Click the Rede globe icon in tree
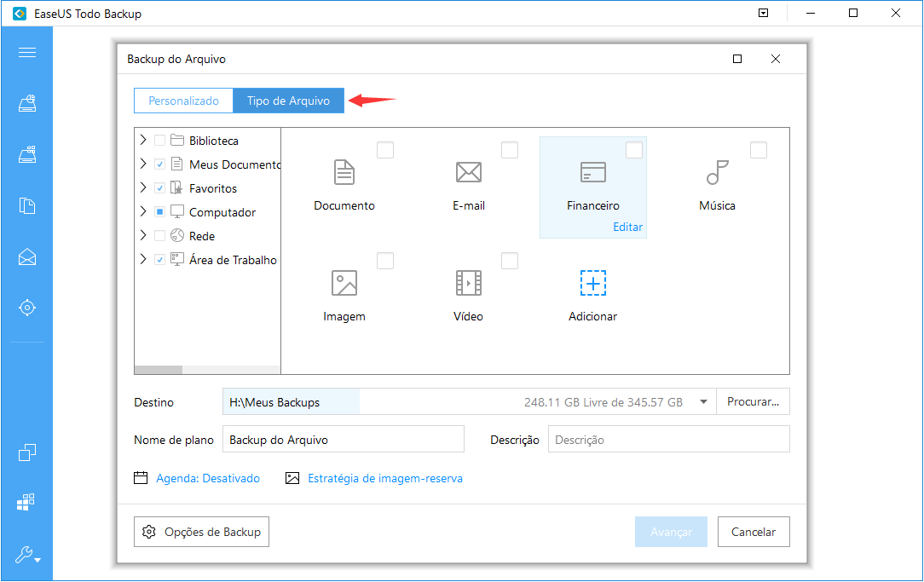 click(x=177, y=236)
